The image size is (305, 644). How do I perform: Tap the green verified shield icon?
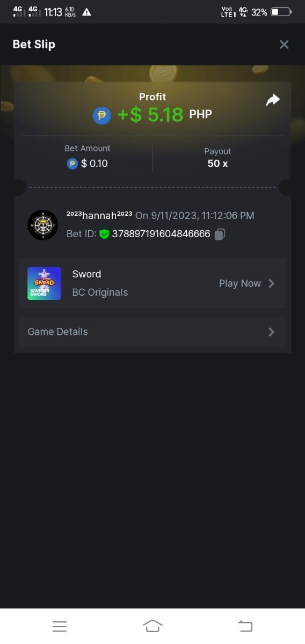[x=104, y=234]
